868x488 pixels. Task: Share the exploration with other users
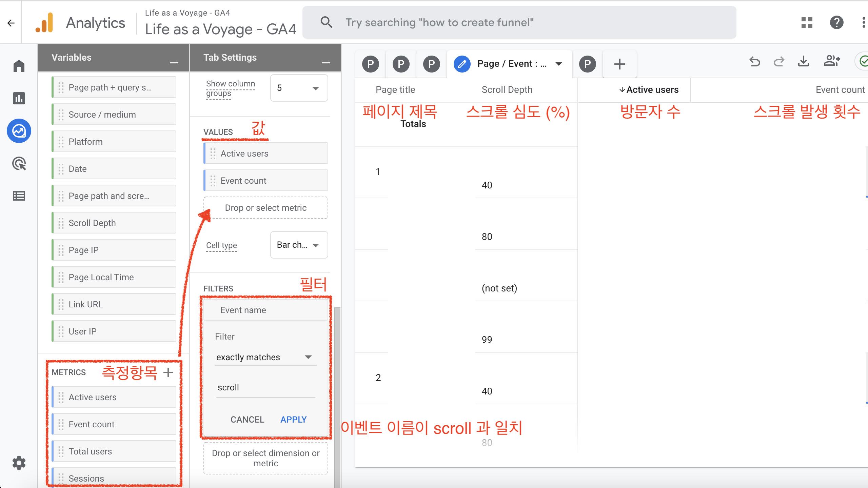[x=831, y=61]
